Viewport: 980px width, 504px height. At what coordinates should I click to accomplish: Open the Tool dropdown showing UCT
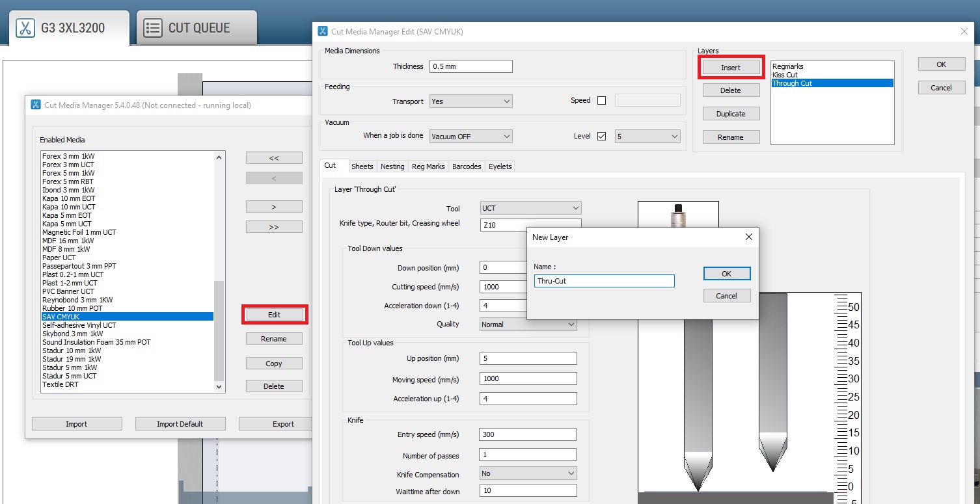(x=530, y=208)
